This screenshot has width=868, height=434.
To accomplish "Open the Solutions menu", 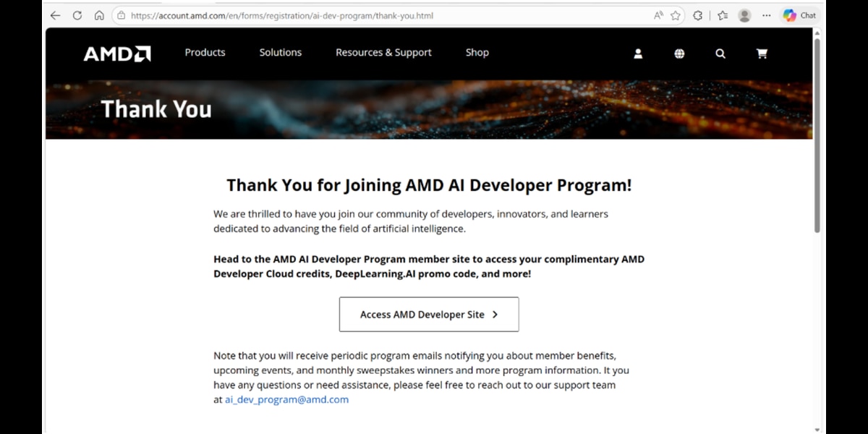I will [281, 53].
